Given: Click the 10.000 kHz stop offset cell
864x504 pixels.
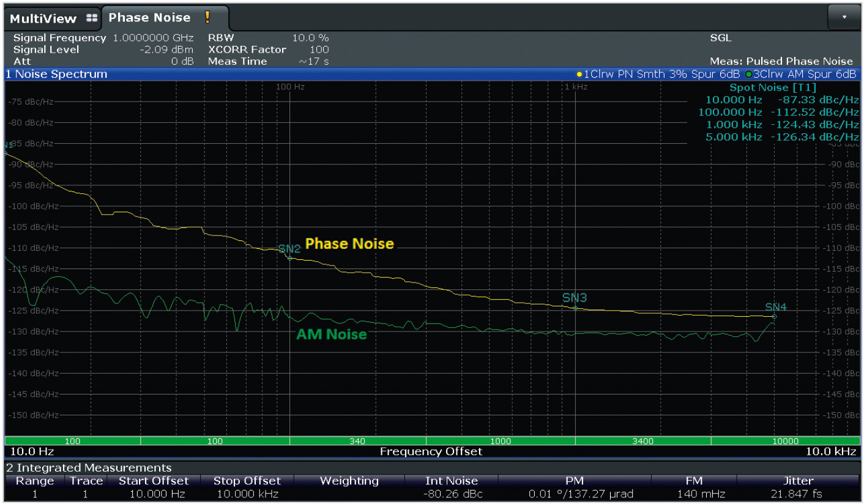Looking at the screenshot, I should (x=247, y=494).
